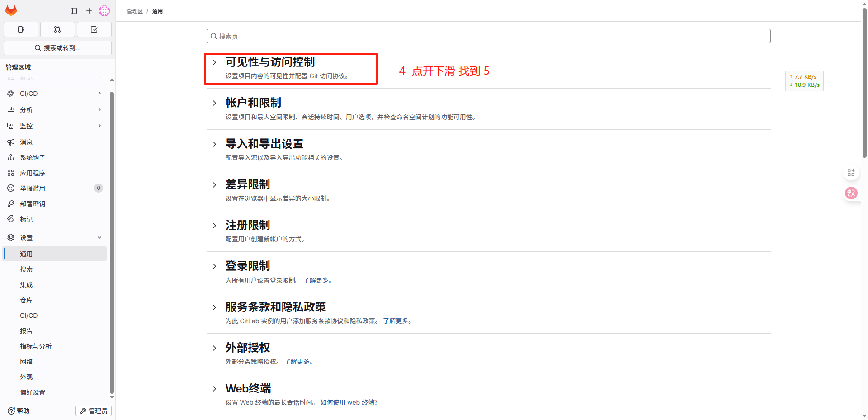Click the 搜索页 search field

(x=488, y=36)
